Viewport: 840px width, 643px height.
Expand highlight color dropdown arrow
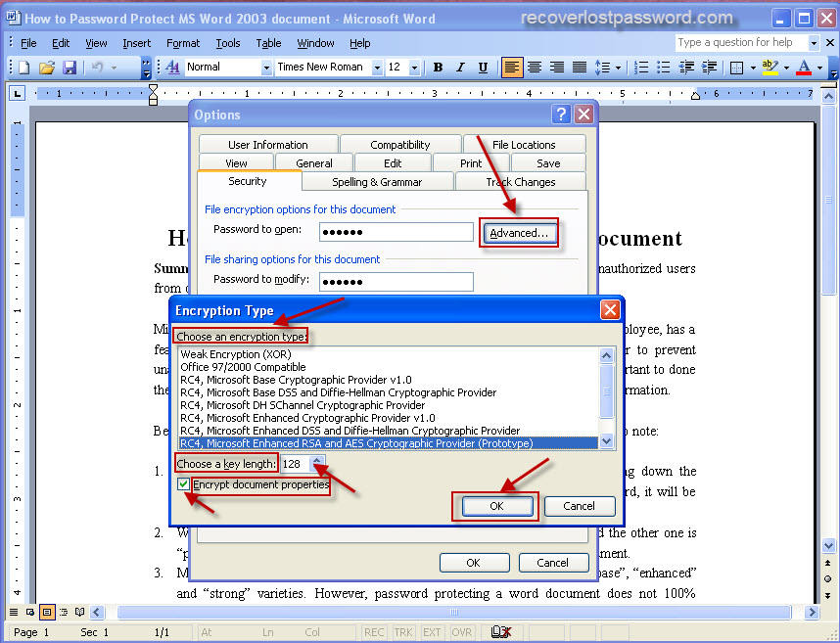pyautogui.click(x=786, y=68)
